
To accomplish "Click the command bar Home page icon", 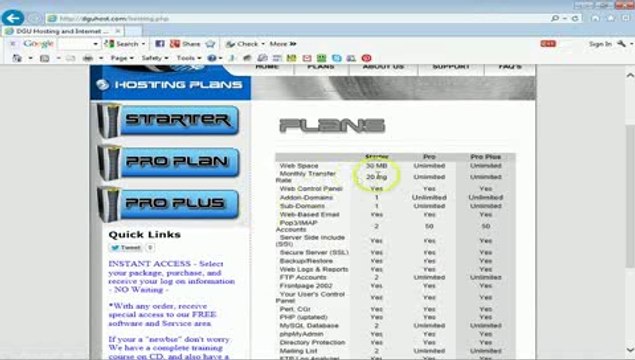I will (17, 58).
